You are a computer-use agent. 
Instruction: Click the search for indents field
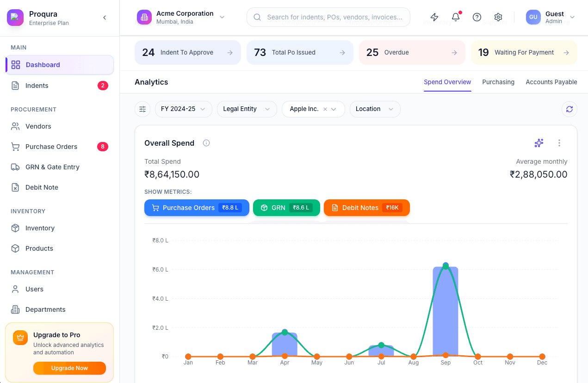click(x=328, y=17)
